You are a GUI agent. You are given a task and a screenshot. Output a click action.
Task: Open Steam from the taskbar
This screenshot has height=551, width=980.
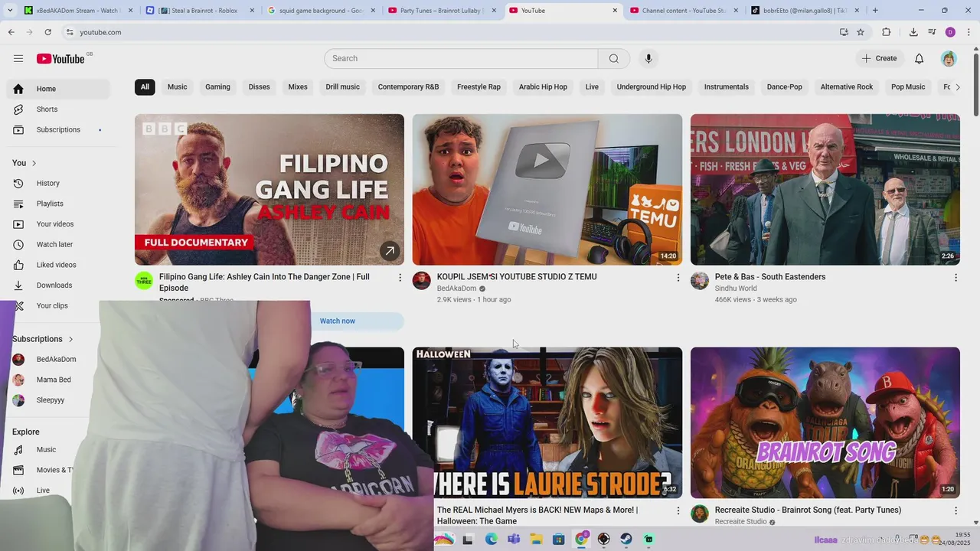click(x=626, y=540)
